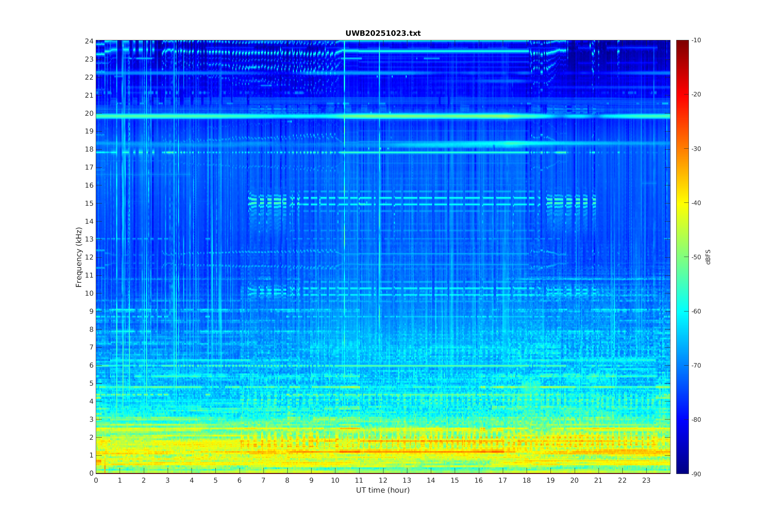Click the 15 kHz frequency tick label
Image resolution: width=774 pixels, height=532 pixels.
tap(89, 203)
